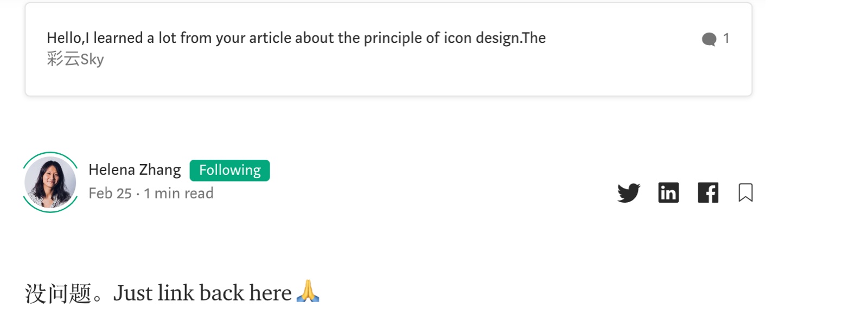Viewport: 868px width, 326px height.
Task: Click the Feb 25 post date
Action: pos(110,193)
